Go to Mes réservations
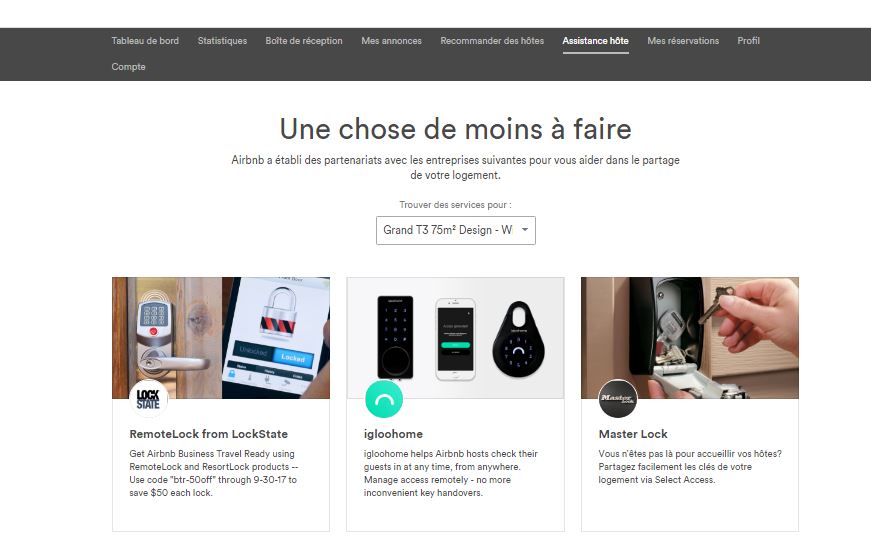This screenshot has width=871, height=554. coord(683,41)
